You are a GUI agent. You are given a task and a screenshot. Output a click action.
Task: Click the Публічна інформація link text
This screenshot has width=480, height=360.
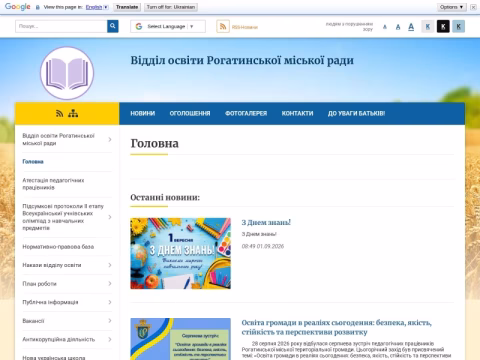coord(50,302)
